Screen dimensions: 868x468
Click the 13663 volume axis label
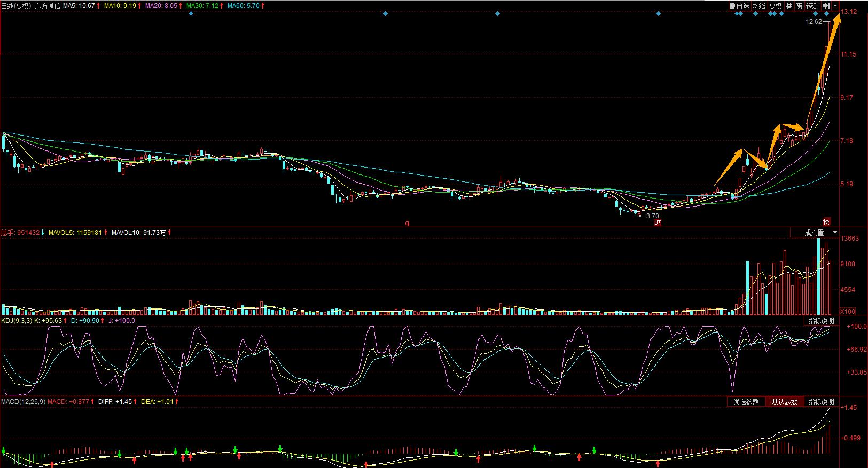[x=850, y=239]
